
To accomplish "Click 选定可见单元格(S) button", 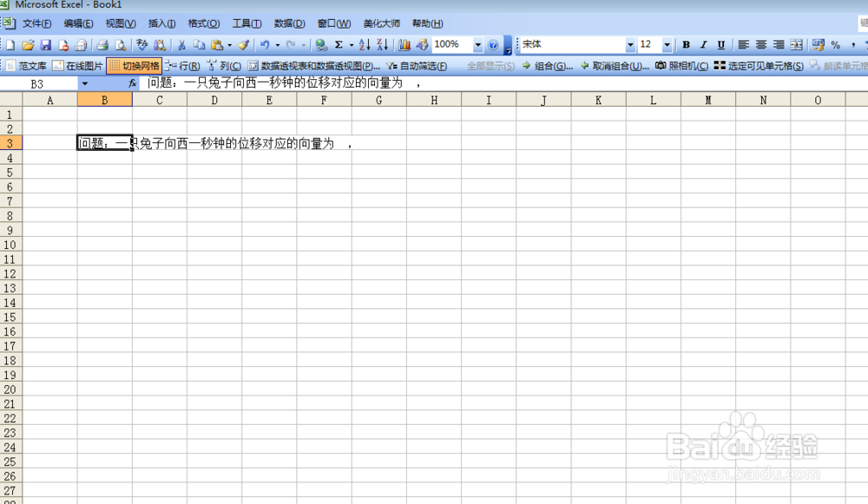I will point(759,66).
